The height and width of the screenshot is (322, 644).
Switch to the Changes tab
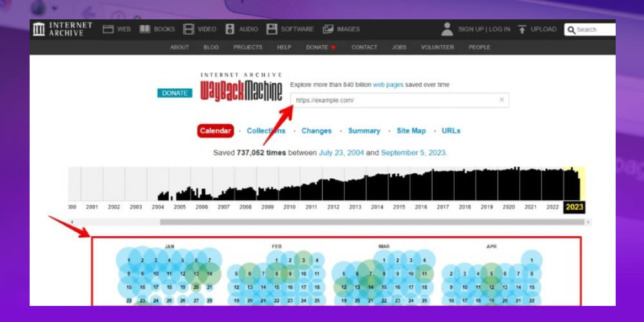[x=316, y=131]
